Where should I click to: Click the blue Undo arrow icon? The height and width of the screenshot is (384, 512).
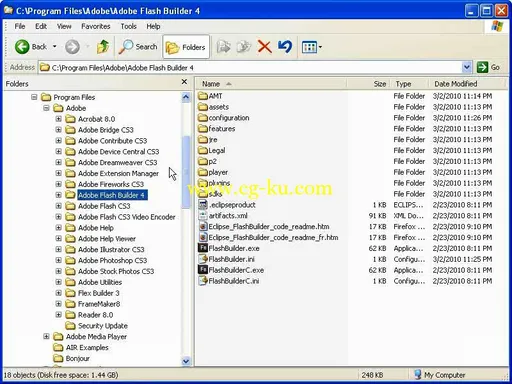click(285, 47)
